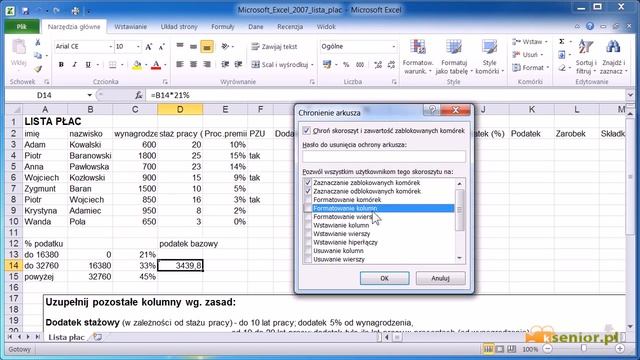Open the font name Arial CE dropdown
Image resolution: width=640 pixels, height=360 pixels.
click(x=110, y=47)
